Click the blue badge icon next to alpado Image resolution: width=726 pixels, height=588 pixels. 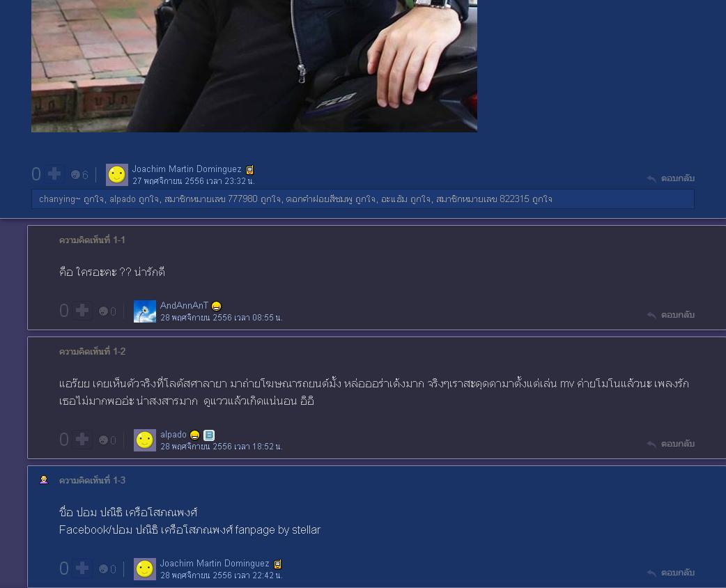click(209, 435)
